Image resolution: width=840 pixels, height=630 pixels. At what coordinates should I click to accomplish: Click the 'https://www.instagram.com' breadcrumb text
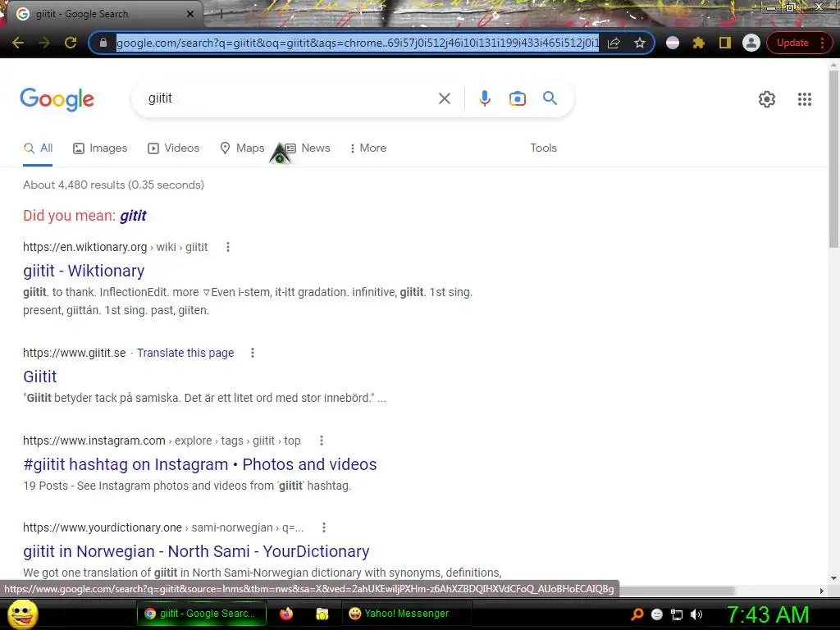pos(94,441)
